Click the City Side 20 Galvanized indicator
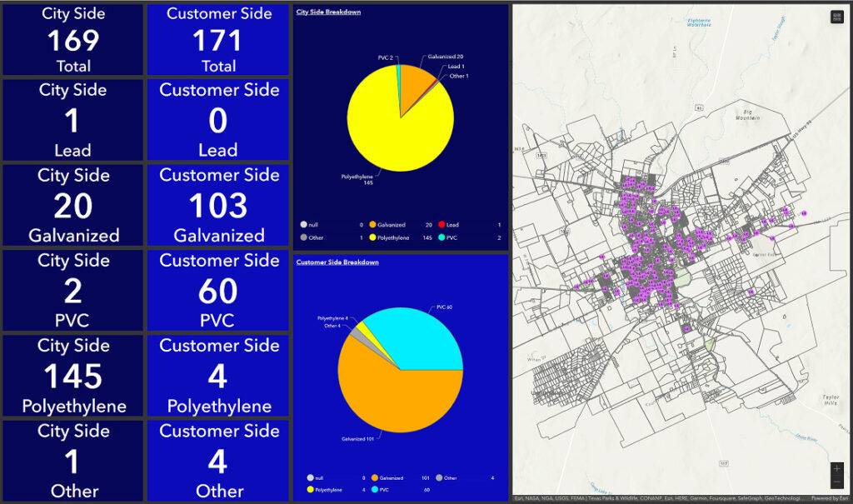 click(x=73, y=206)
